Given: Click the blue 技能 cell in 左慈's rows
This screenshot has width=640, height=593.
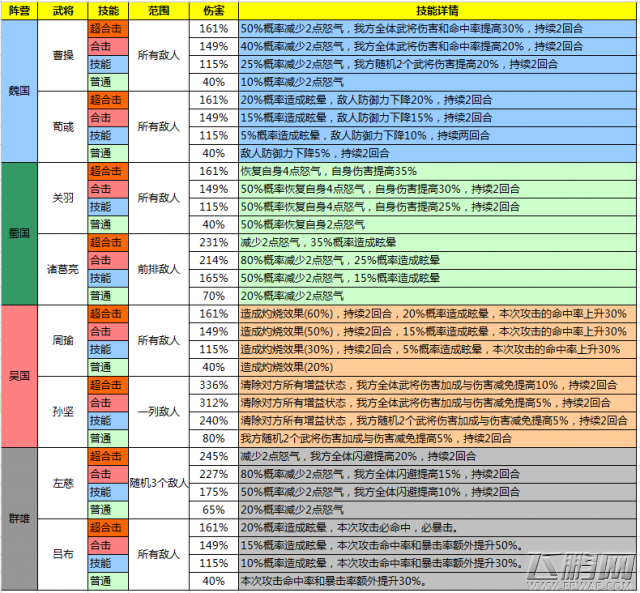Looking at the screenshot, I should (x=108, y=492).
